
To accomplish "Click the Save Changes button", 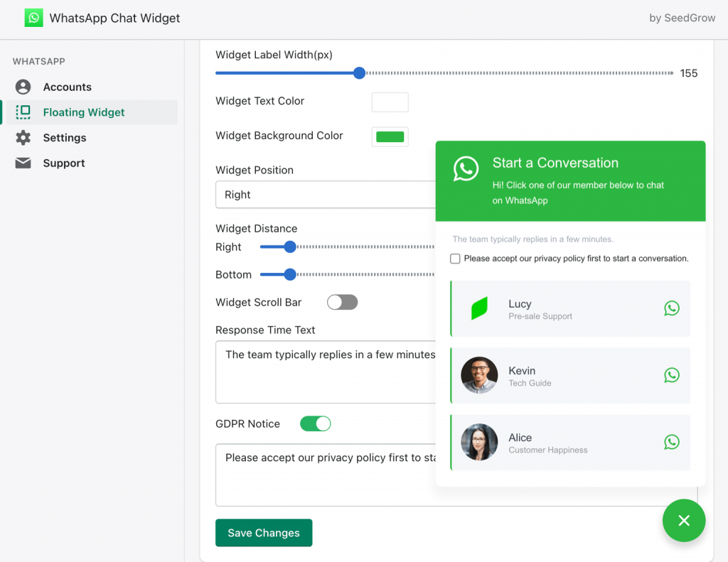I will pyautogui.click(x=263, y=532).
